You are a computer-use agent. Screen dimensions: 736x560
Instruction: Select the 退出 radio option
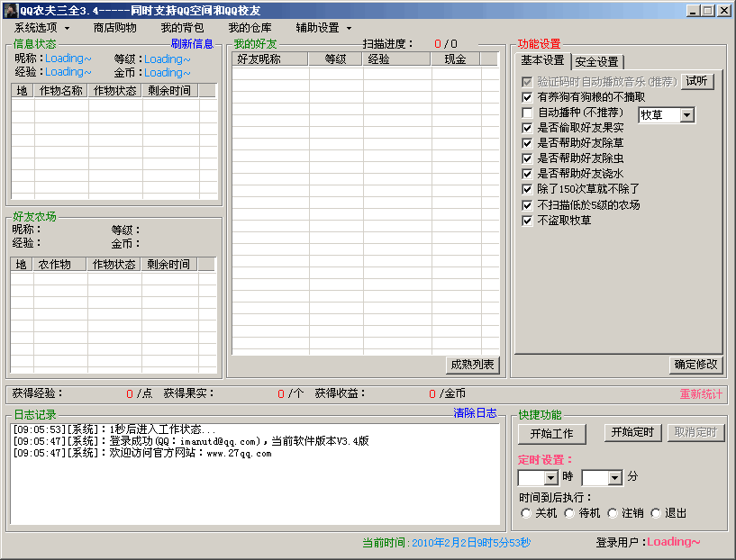[655, 513]
